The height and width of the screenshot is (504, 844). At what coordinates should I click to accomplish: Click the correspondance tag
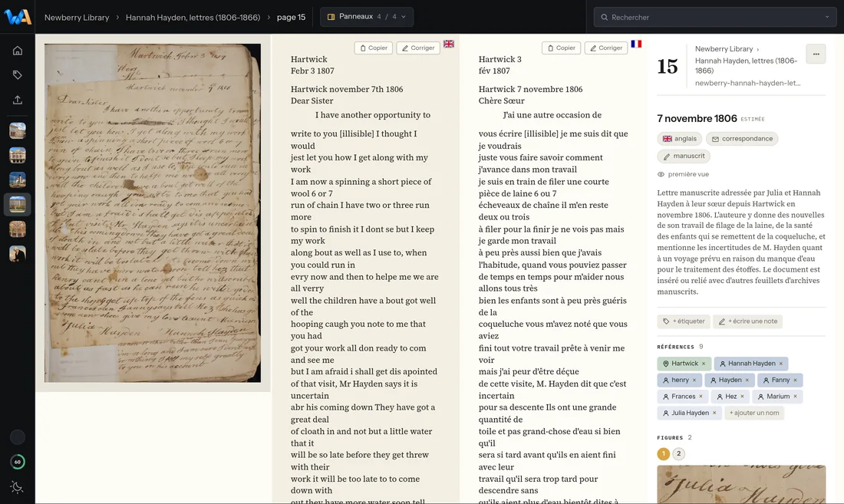tap(742, 139)
